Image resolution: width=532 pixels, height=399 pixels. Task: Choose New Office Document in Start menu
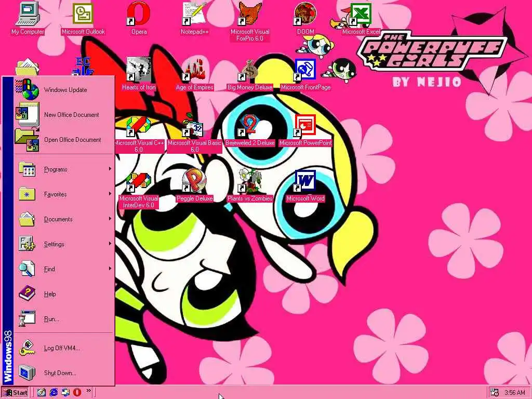(x=64, y=115)
